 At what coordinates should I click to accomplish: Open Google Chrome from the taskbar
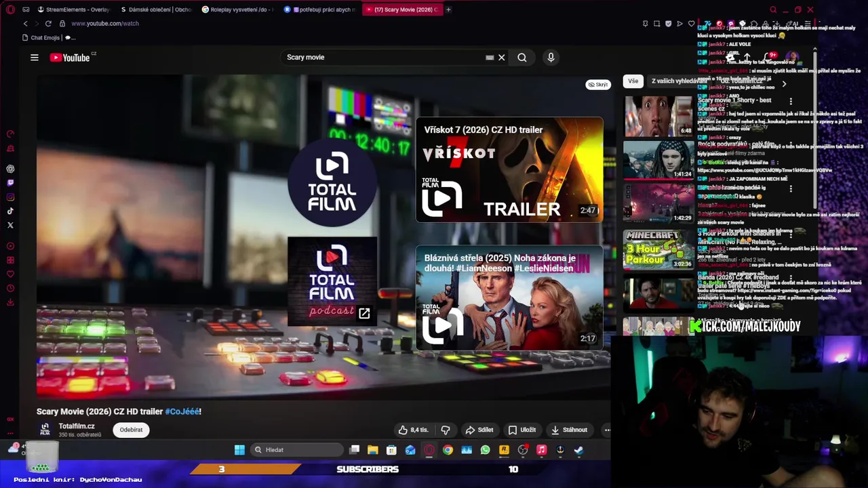[448, 450]
